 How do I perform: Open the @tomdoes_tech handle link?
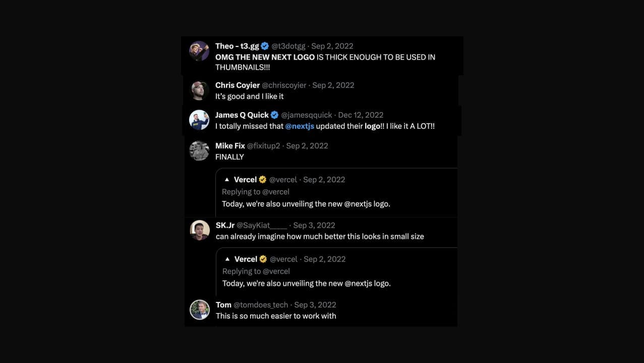[x=261, y=305]
